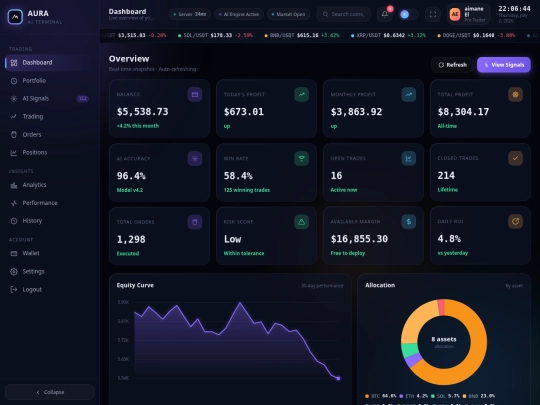Collapse the sidebar

50,392
